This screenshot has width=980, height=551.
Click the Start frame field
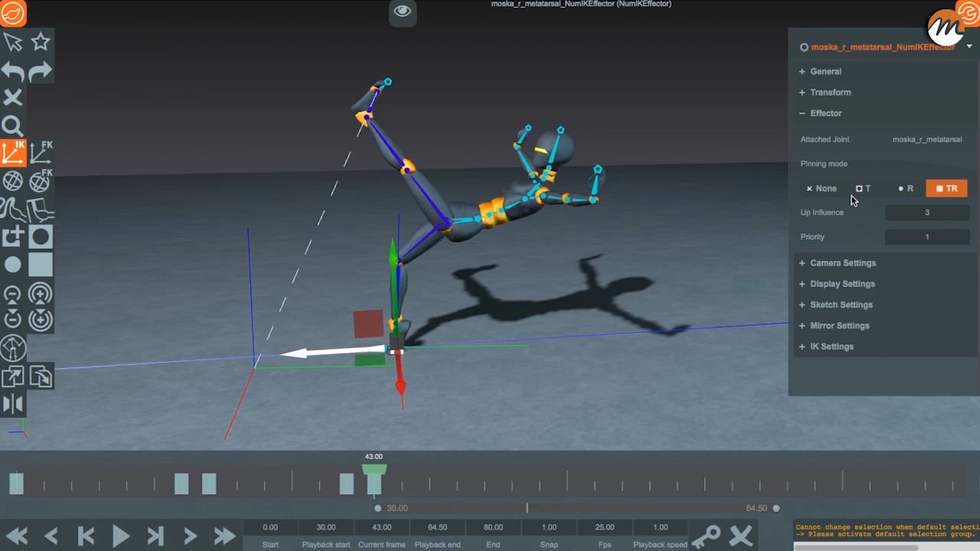click(270, 527)
